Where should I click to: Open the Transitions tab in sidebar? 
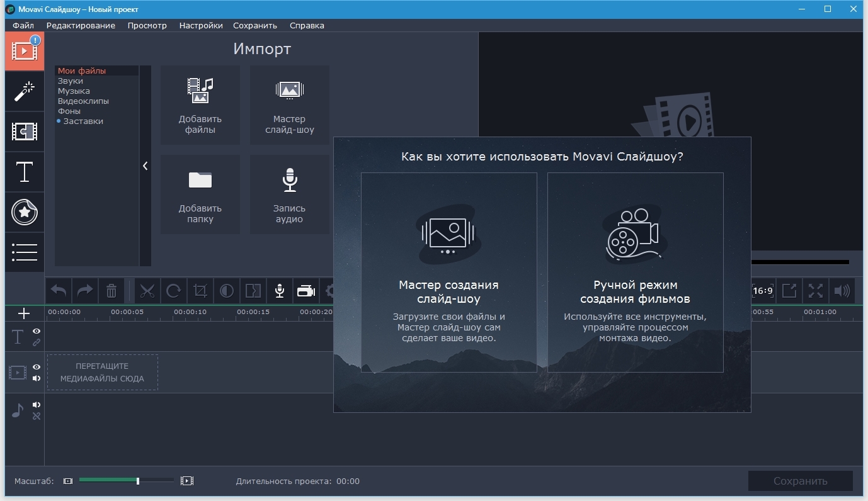pyautogui.click(x=25, y=132)
